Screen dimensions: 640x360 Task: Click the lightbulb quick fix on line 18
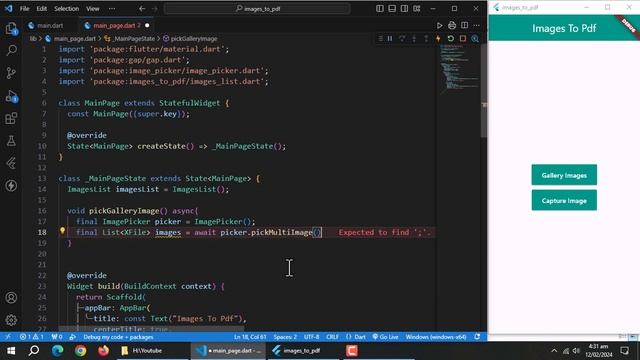point(62,231)
